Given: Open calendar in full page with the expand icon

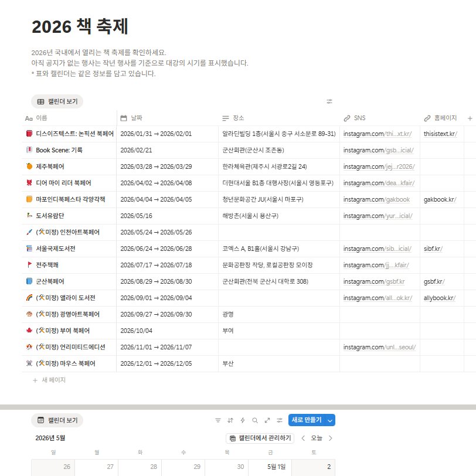Looking at the screenshot, I should (x=267, y=420).
